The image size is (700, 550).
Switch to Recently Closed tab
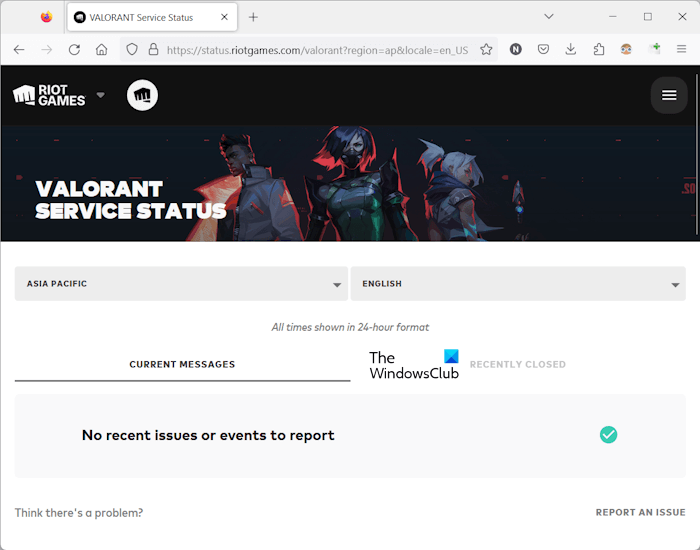click(518, 365)
